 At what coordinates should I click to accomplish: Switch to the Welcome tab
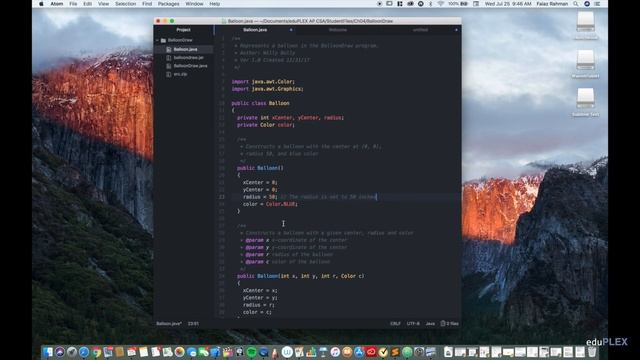(x=338, y=30)
